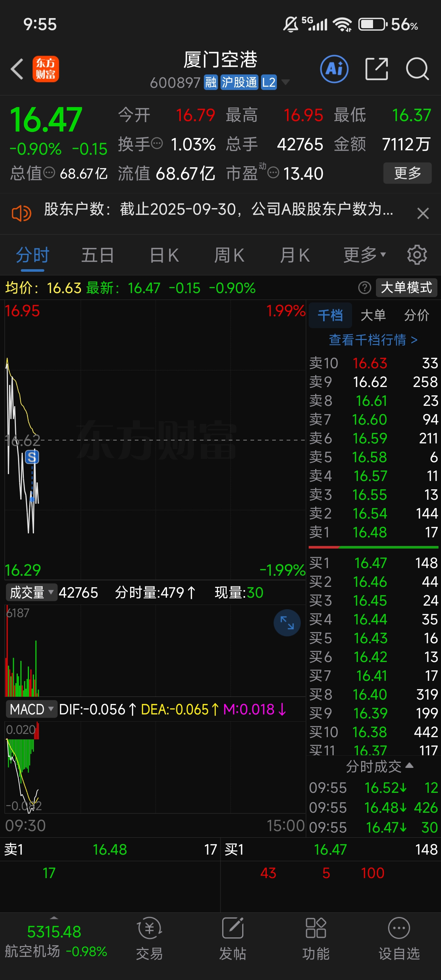Tap the info icon next to 换手
Screen dimensions: 441x980
click(x=157, y=143)
